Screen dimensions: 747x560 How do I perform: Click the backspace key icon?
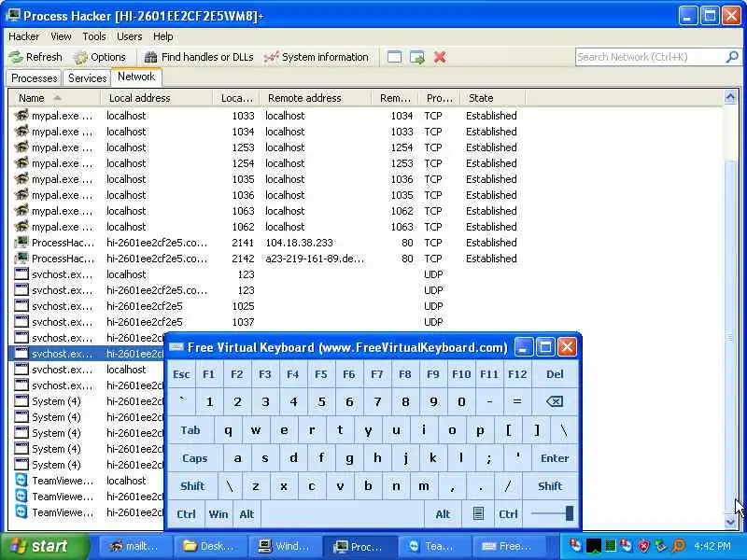(x=555, y=402)
